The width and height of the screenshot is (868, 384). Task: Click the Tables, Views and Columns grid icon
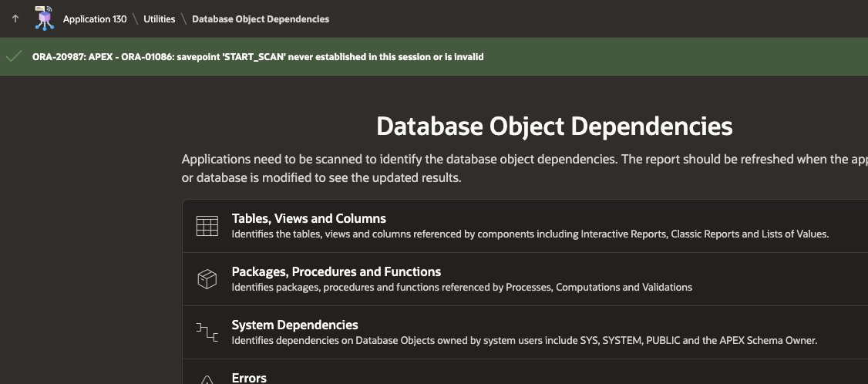(x=207, y=226)
